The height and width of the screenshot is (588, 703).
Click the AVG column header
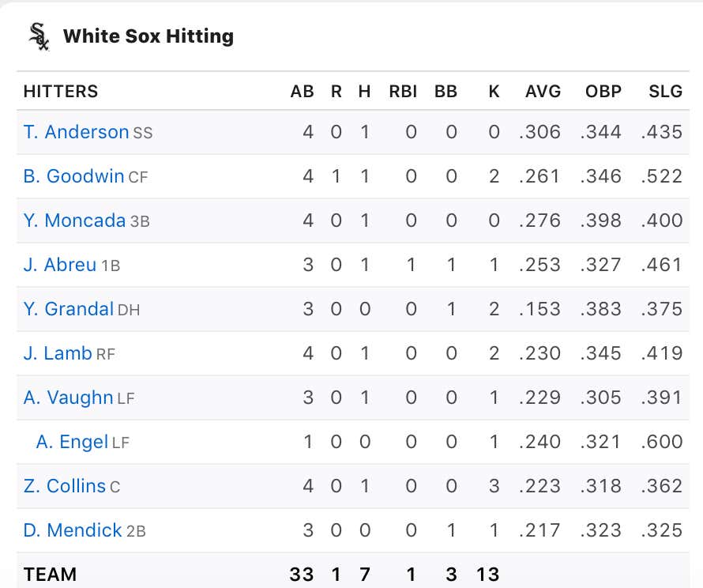pyautogui.click(x=543, y=92)
